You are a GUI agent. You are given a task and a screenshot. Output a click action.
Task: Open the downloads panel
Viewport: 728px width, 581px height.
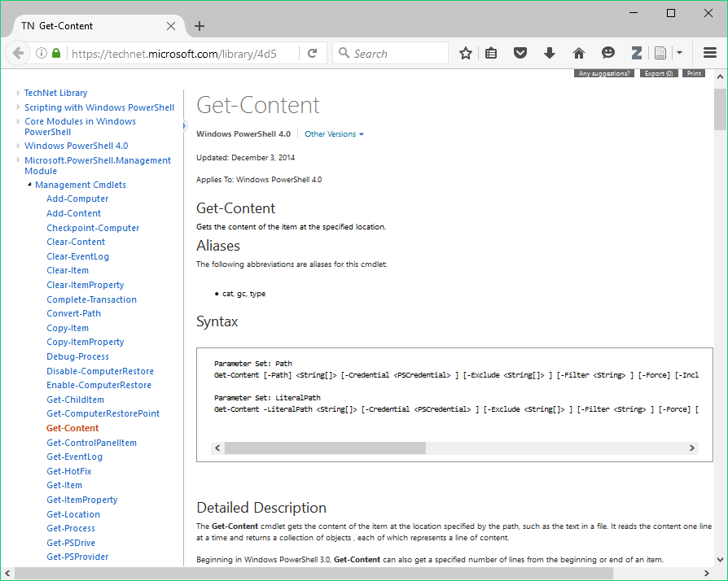click(x=549, y=53)
